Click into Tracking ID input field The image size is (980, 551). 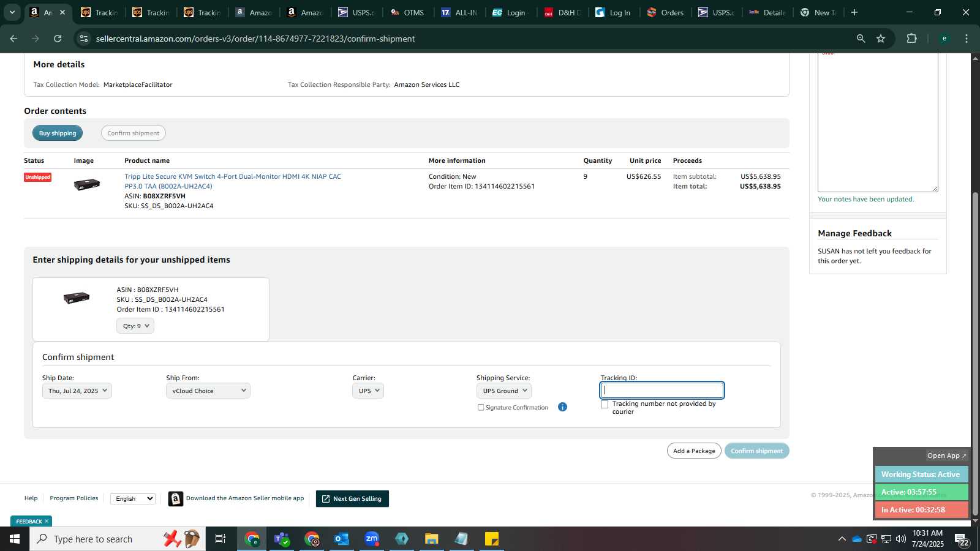[661, 390]
